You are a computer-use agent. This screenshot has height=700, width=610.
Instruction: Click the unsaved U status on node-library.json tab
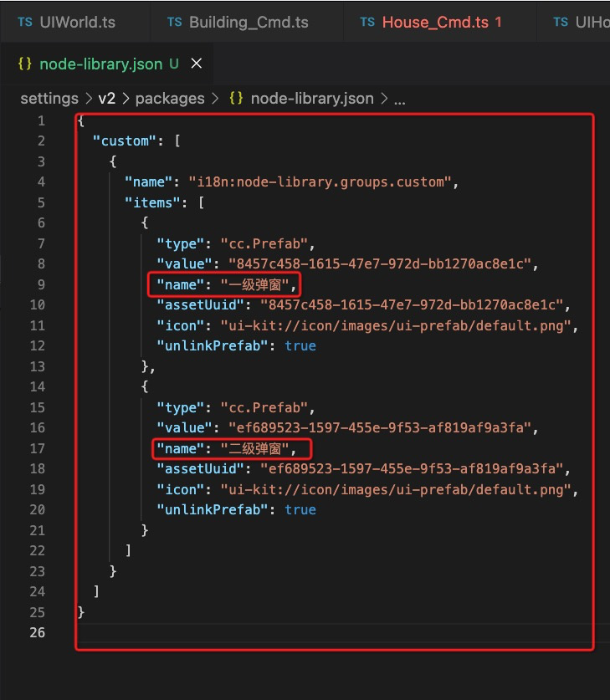(174, 64)
